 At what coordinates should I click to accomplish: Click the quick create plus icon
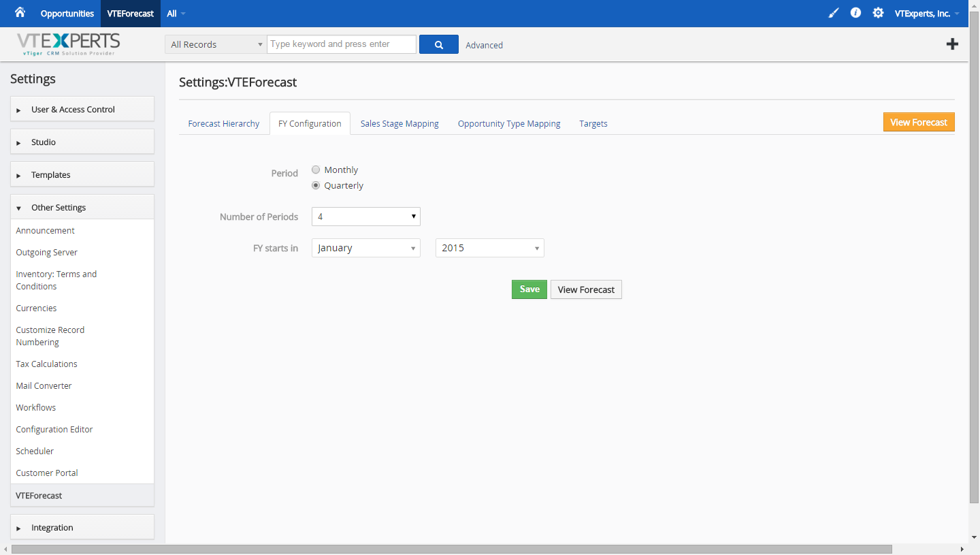click(x=952, y=44)
